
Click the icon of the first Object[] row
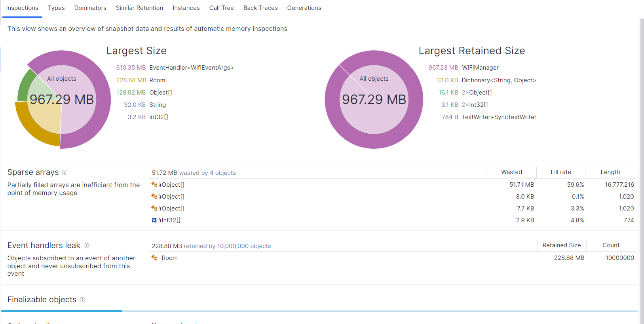click(154, 185)
